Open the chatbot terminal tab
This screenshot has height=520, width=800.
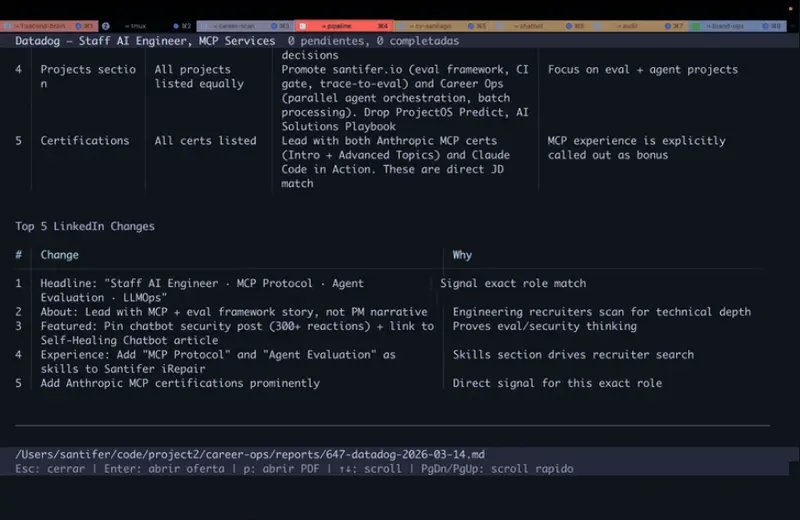click(x=541, y=26)
